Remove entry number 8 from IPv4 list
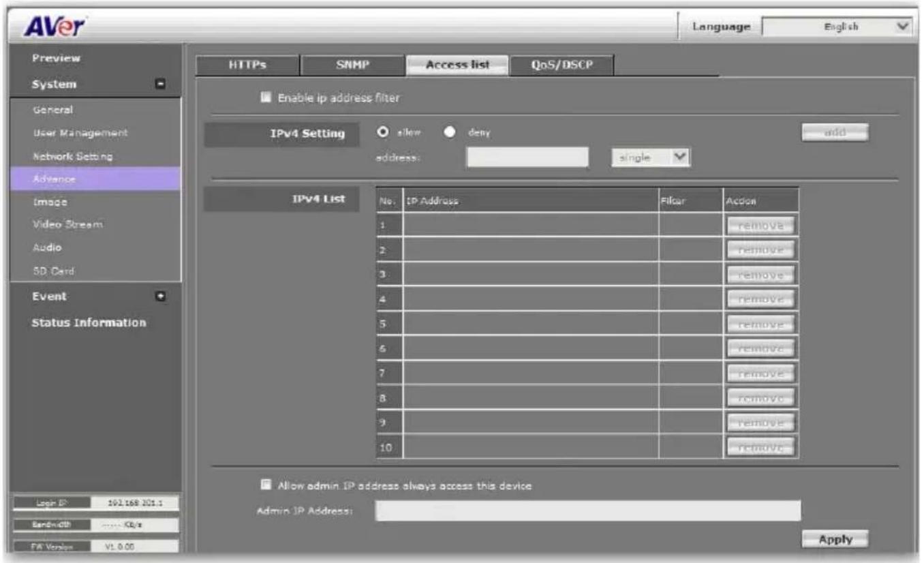This screenshot has height=563, width=924. pos(760,398)
